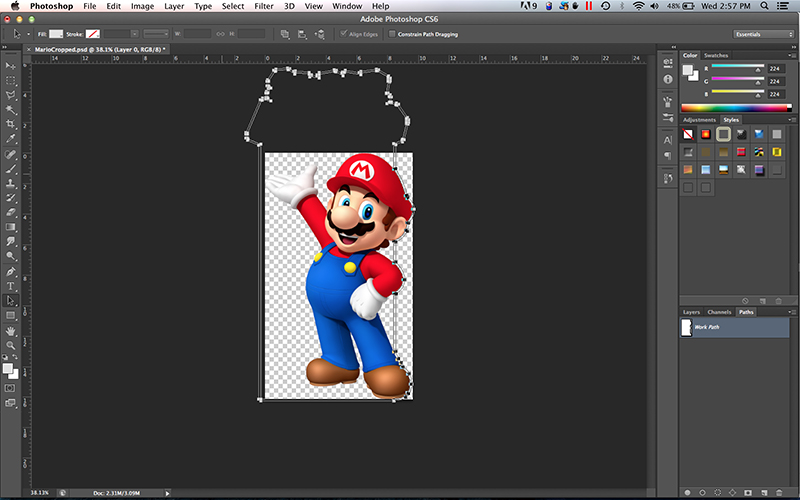Select the Eraser tool
800x500 pixels.
(10, 212)
